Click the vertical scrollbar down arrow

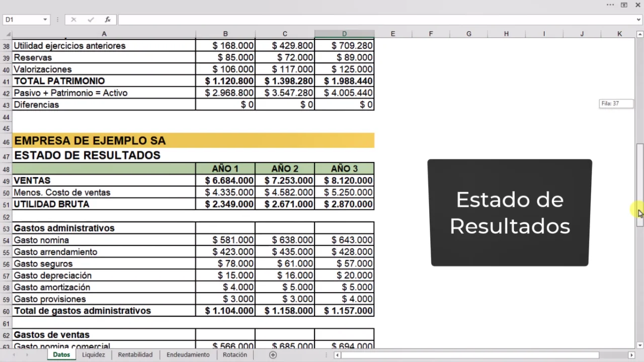click(x=640, y=345)
